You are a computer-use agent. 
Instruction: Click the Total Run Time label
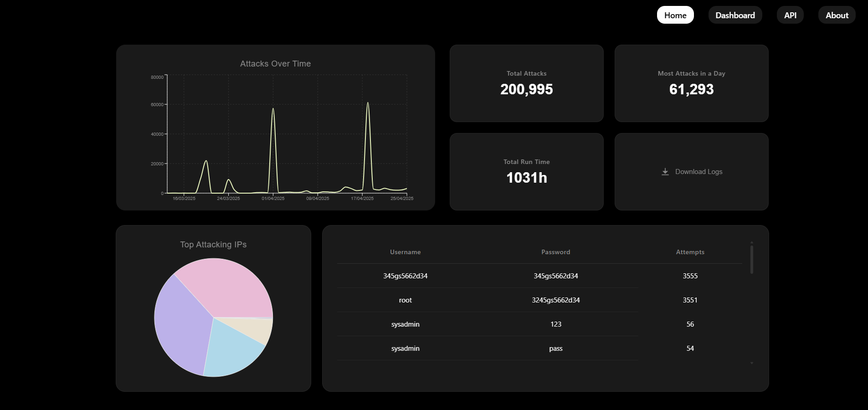[526, 162]
